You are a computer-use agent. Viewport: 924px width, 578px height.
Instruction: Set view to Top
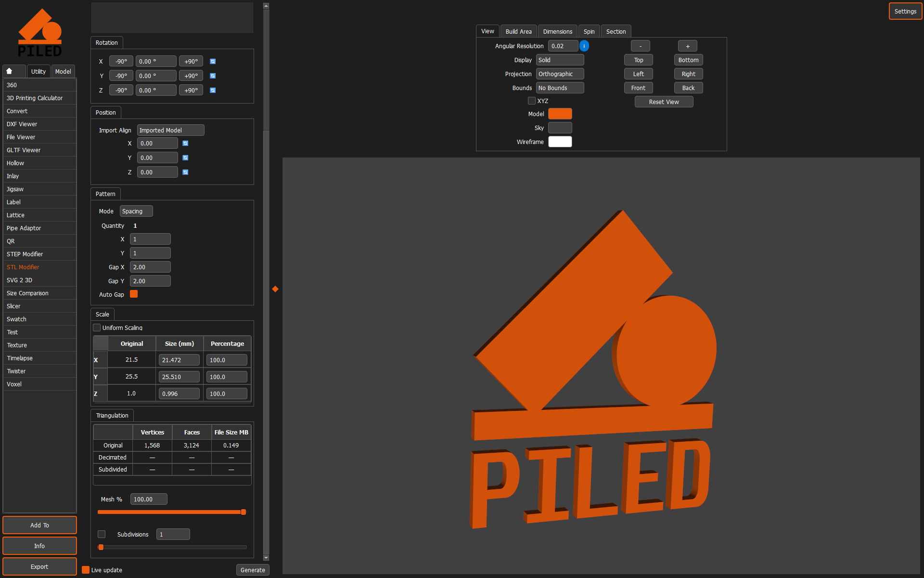(639, 60)
